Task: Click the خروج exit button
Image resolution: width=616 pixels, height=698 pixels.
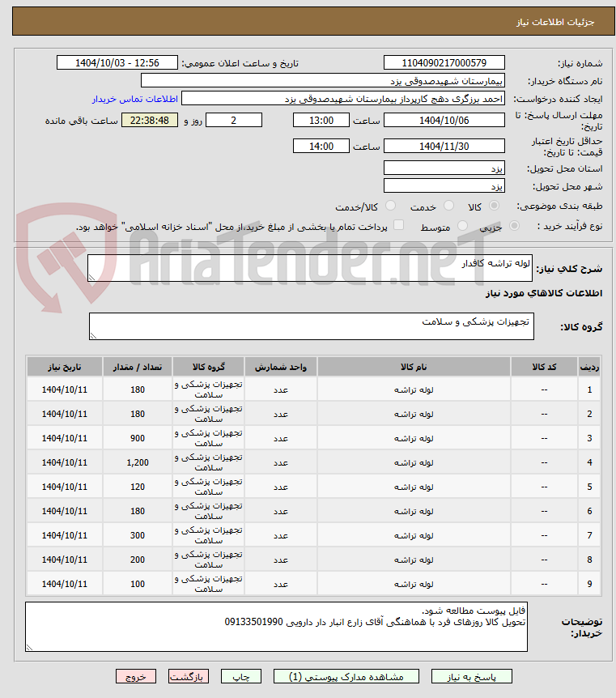Action: 136,676
